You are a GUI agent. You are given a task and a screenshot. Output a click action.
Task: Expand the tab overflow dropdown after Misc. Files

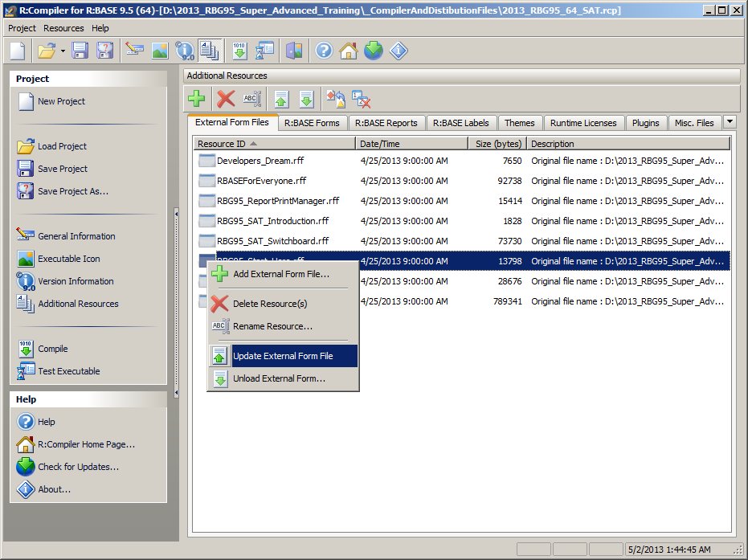730,122
